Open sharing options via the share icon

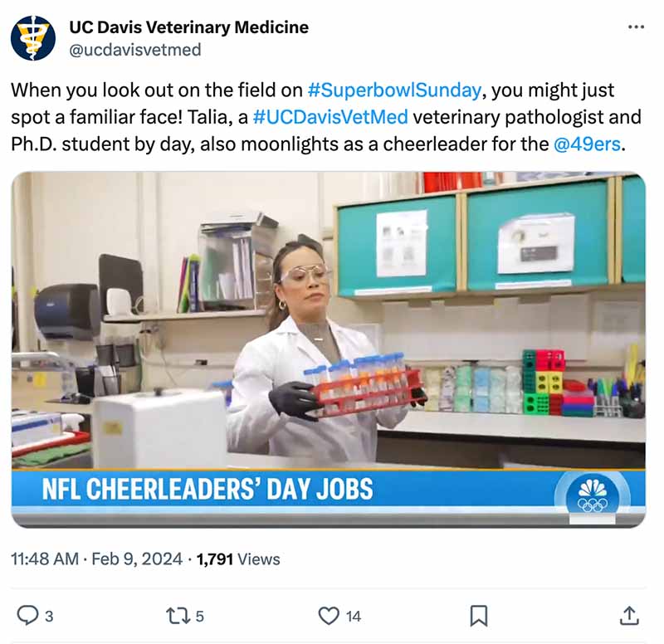pos(629,614)
